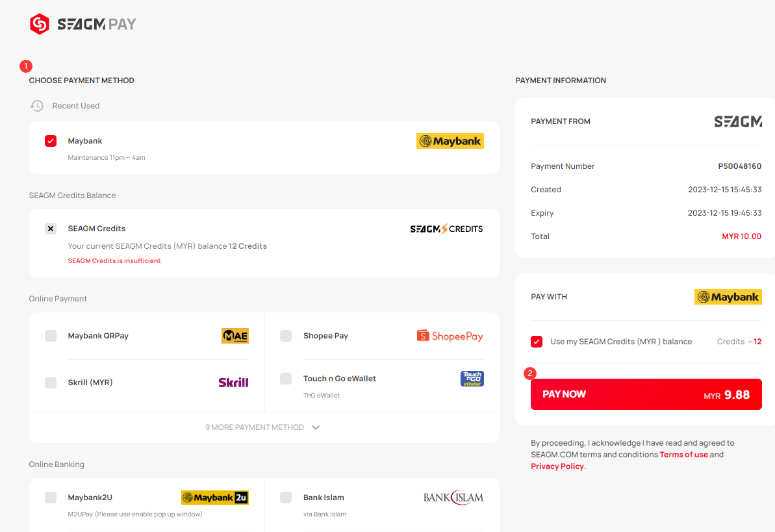The height and width of the screenshot is (532, 775).
Task: Click the Expiry date 2023-12-15 19:45:33
Action: [x=725, y=213]
